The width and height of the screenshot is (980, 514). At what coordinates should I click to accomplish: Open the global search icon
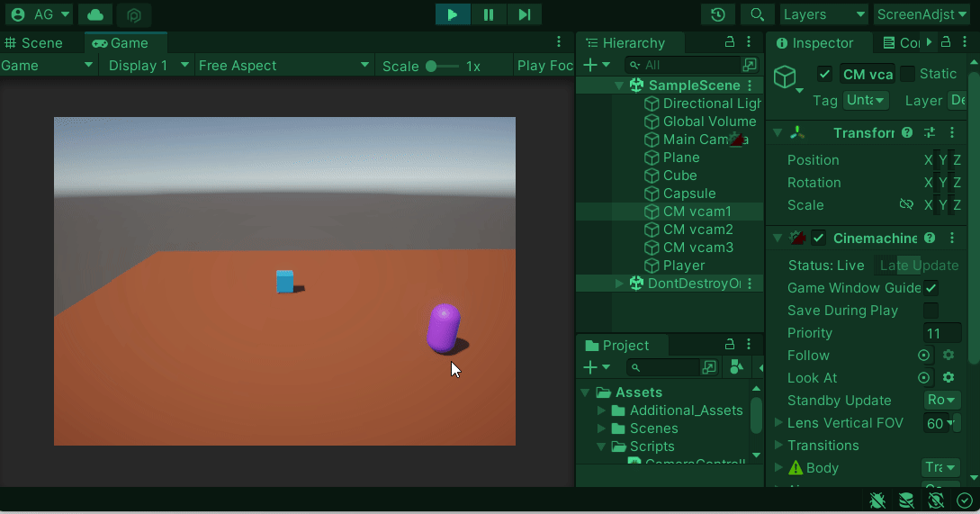pos(757,14)
